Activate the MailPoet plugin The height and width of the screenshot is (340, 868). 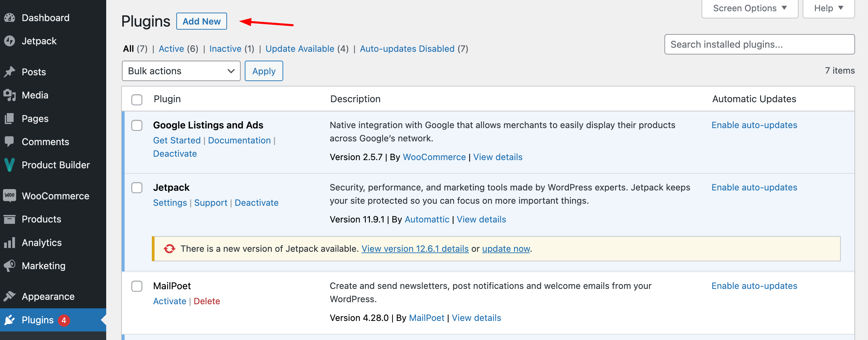170,301
